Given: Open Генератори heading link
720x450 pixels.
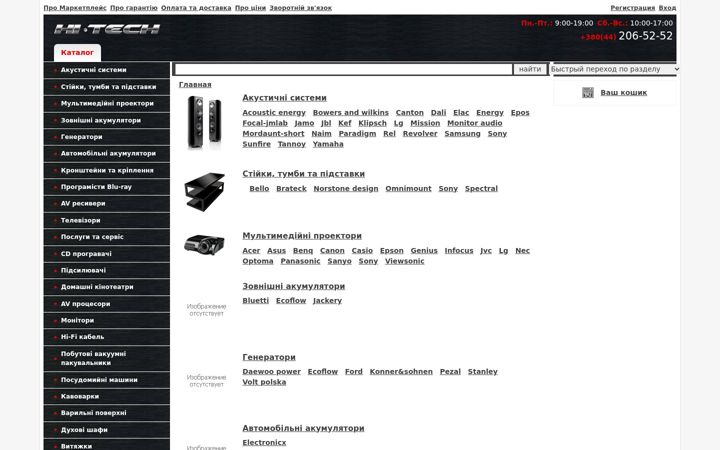Looking at the screenshot, I should pos(269,357).
